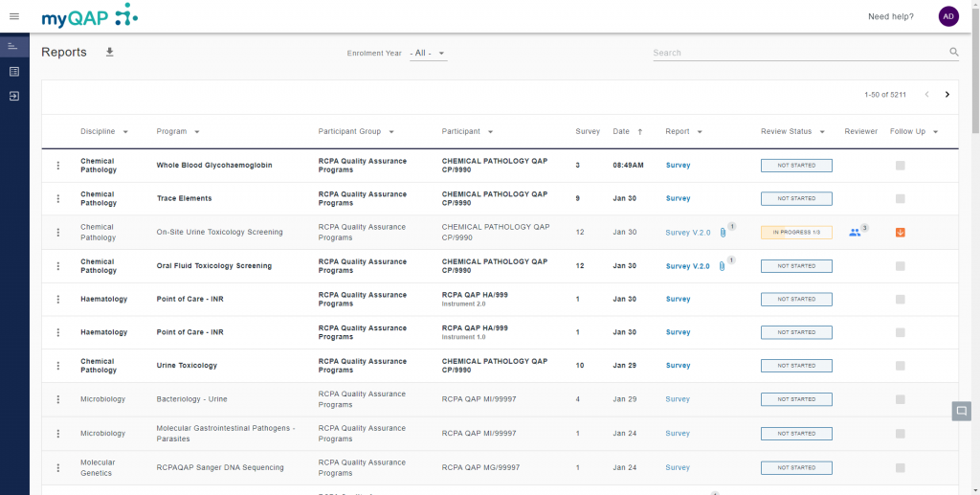Viewport: 980px width, 495px height.
Task: Open Participant column filter
Action: point(491,132)
